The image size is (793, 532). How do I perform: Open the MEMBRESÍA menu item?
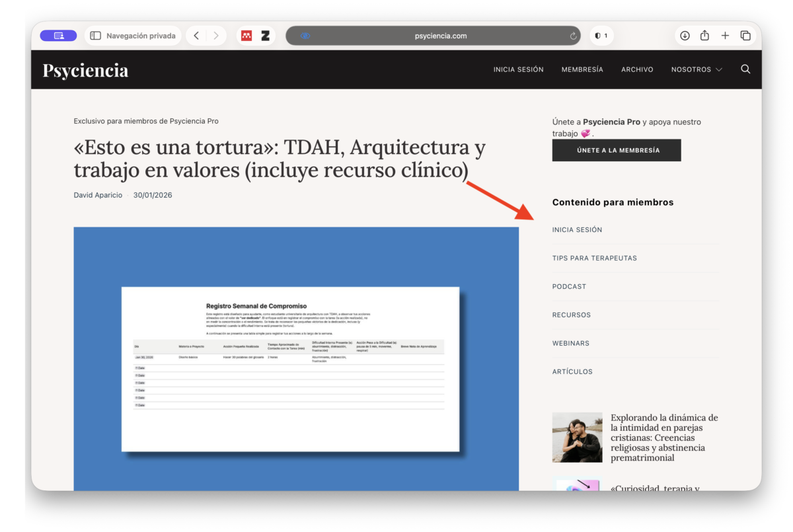[582, 69]
